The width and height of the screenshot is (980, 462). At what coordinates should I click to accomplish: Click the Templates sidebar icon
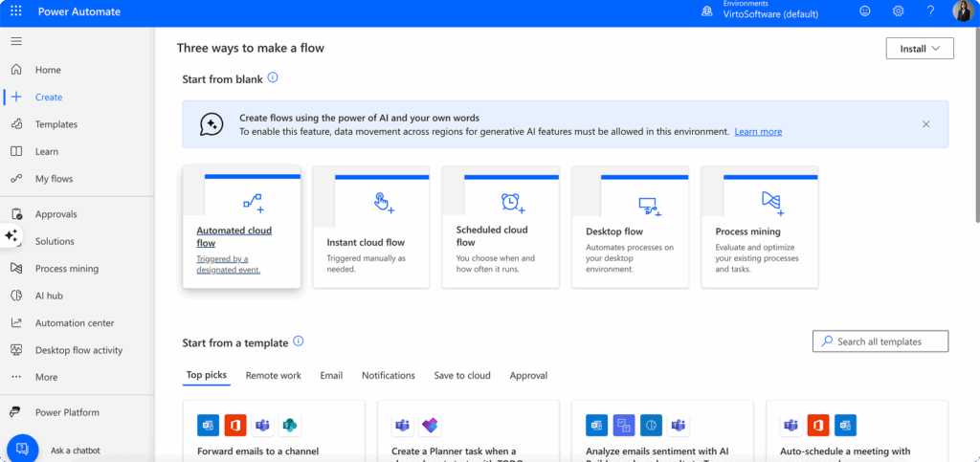click(x=16, y=124)
